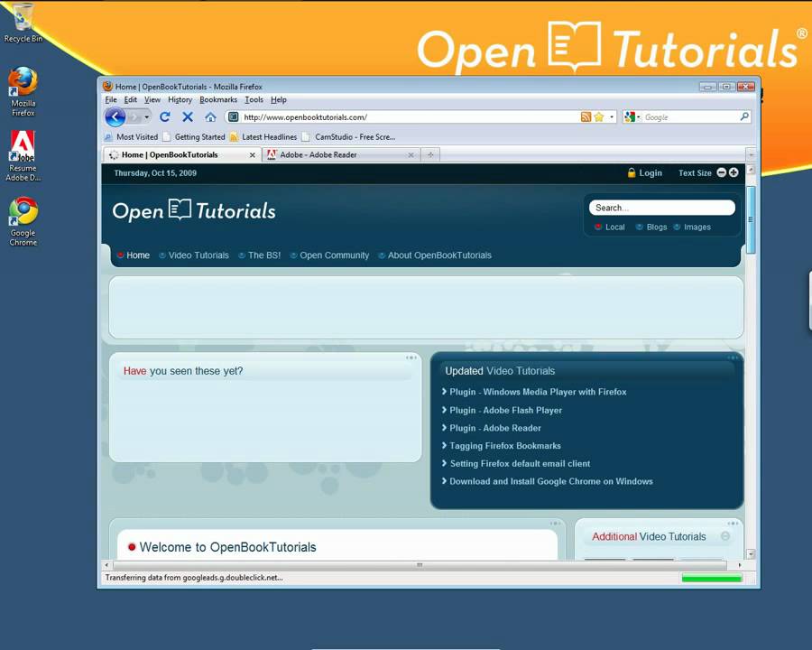Image resolution: width=812 pixels, height=650 pixels.
Task: Open a new tab with plus button
Action: click(x=430, y=154)
